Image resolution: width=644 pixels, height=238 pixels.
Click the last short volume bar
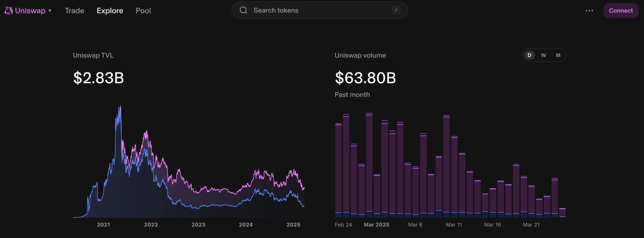[x=562, y=213]
